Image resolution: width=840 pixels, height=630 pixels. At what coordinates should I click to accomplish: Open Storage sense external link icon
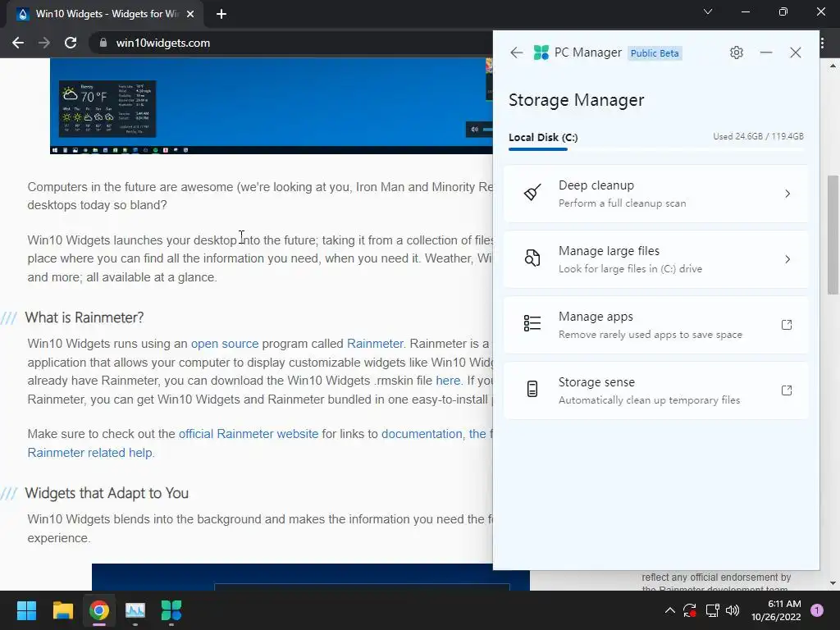click(787, 390)
